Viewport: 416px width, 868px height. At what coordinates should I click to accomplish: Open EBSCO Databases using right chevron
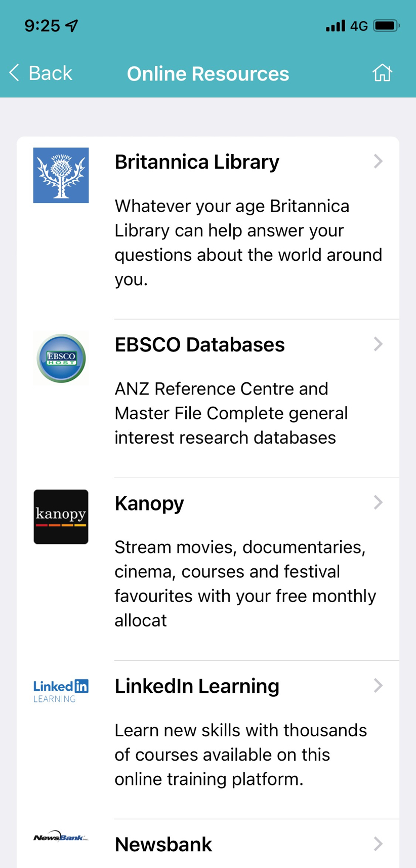(378, 344)
